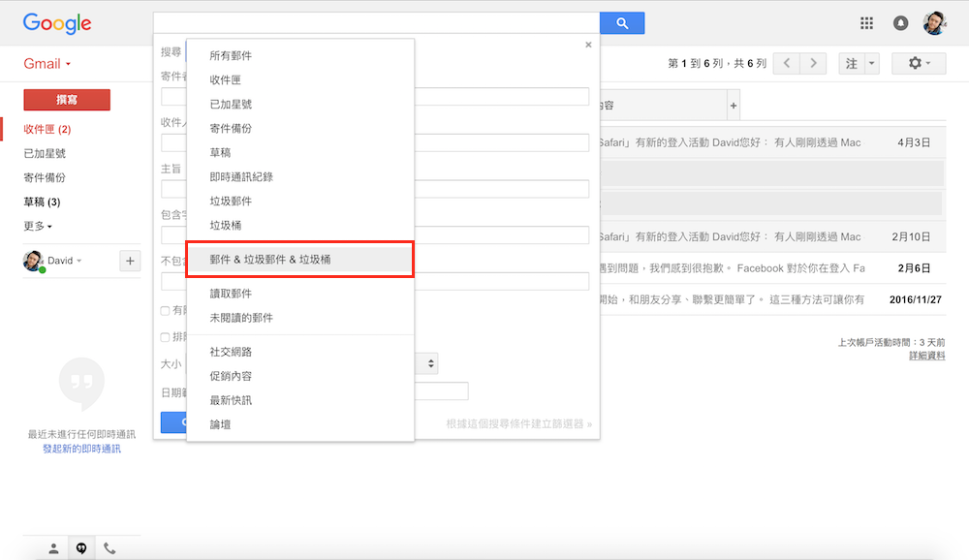Expand the Gmail product dropdown
Image resolution: width=969 pixels, height=560 pixels.
coord(47,64)
